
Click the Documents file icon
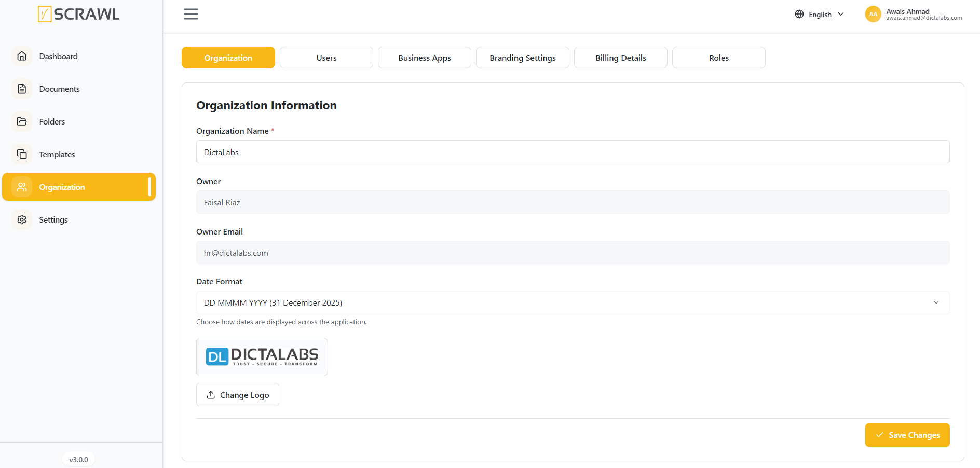tap(22, 89)
